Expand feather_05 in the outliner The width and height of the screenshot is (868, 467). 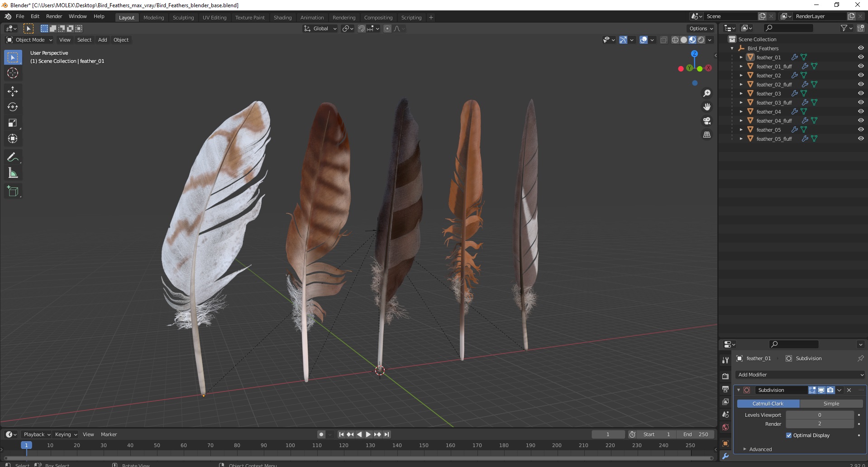click(741, 130)
